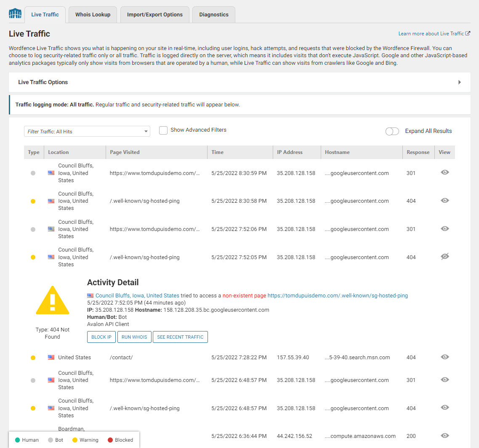Toggle the Expand All Results switch
479x448 pixels.
point(392,131)
